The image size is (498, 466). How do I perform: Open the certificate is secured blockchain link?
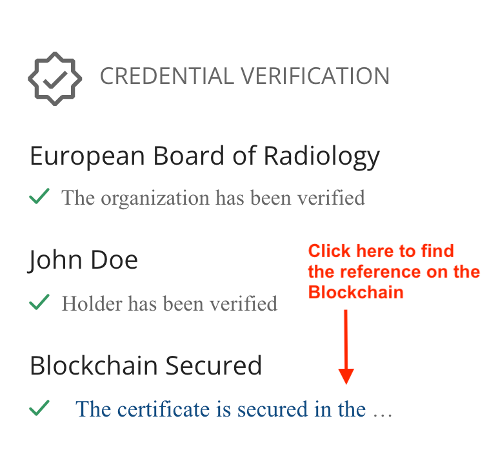tap(234, 409)
